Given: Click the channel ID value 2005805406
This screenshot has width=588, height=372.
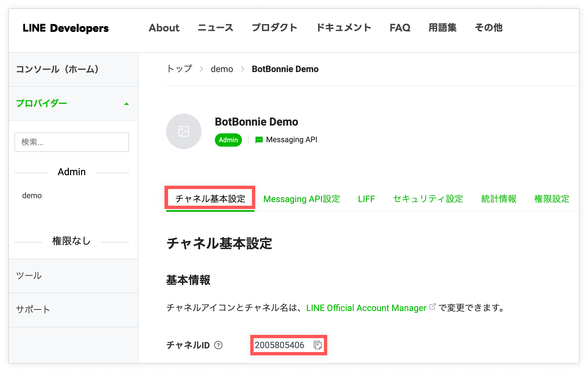Looking at the screenshot, I should pyautogui.click(x=279, y=345).
